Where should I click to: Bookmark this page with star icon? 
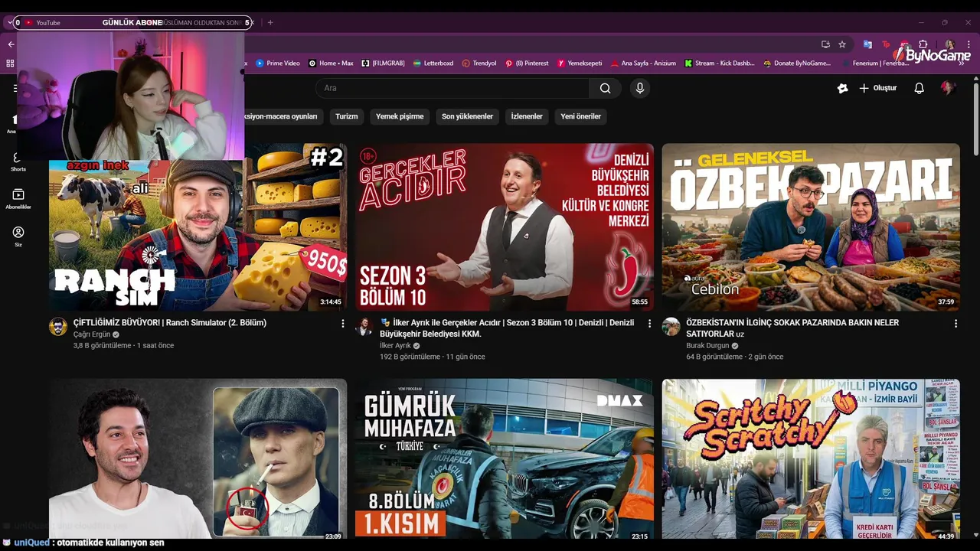[x=842, y=44]
